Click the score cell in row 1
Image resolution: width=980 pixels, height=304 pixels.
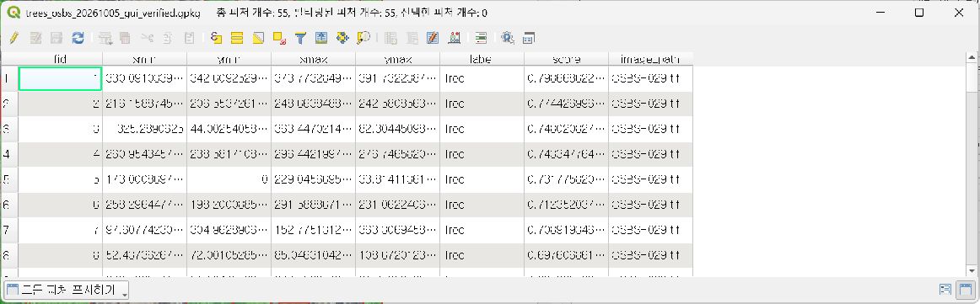(566, 78)
